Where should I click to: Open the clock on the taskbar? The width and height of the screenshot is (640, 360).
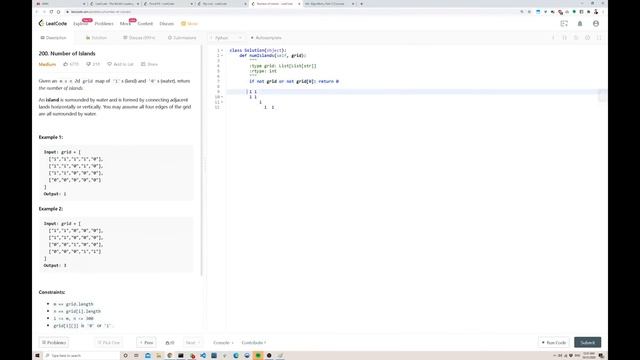[x=589, y=356]
